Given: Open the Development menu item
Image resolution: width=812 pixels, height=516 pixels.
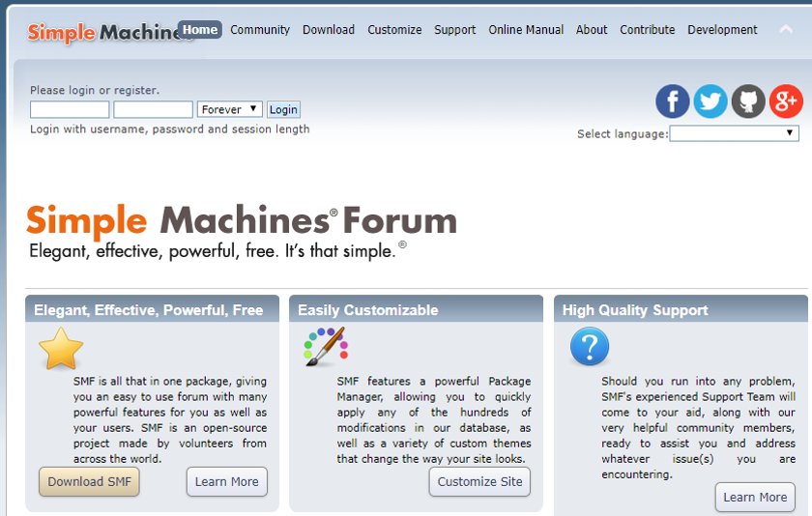Looking at the screenshot, I should [x=722, y=30].
